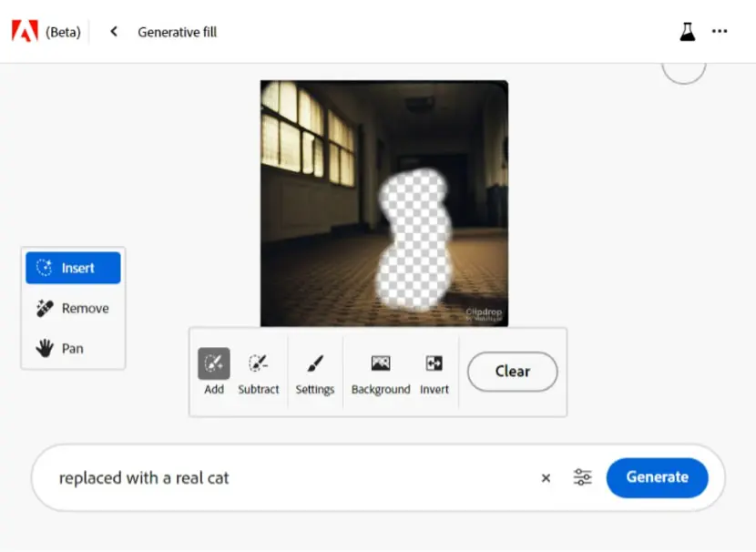
Task: Click the Generative fill title
Action: tap(177, 32)
